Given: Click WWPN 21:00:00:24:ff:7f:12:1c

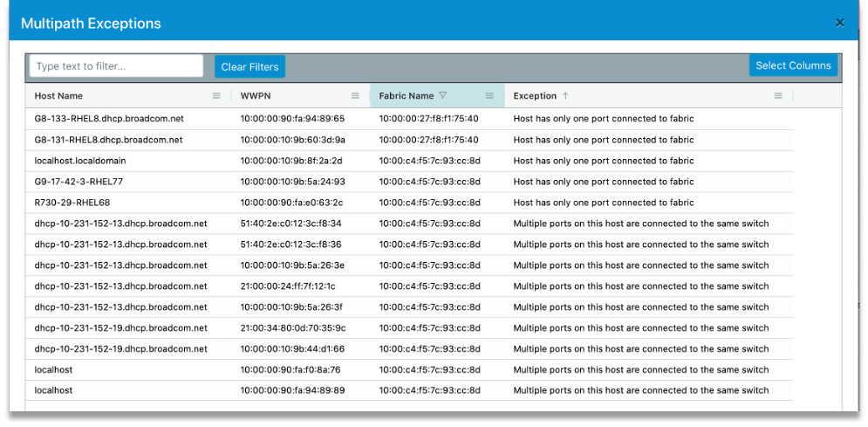Looking at the screenshot, I should pos(288,286).
